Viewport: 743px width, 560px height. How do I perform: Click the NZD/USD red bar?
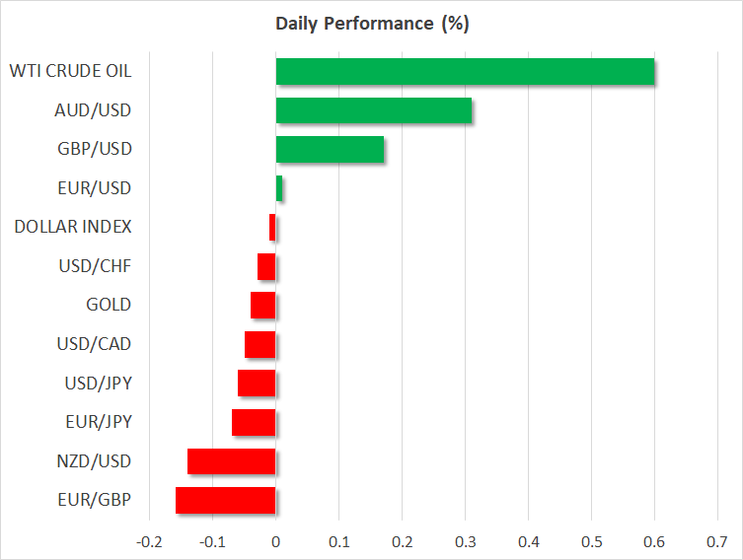tap(231, 461)
